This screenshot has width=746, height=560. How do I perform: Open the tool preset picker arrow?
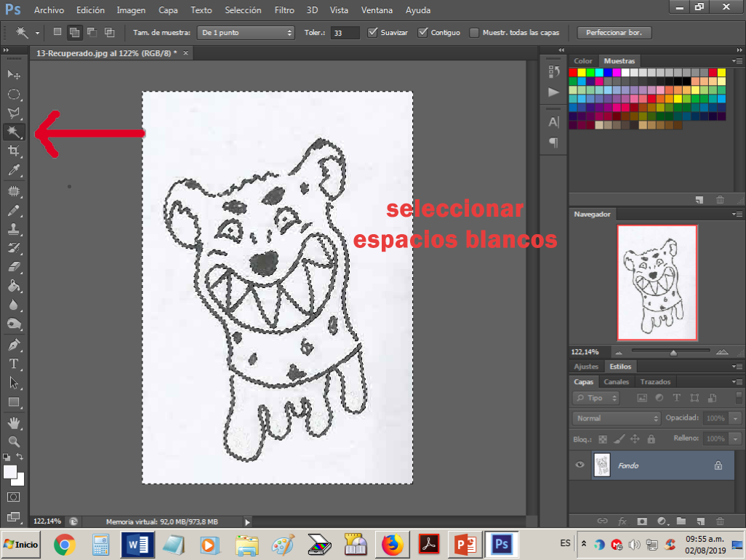tap(37, 33)
